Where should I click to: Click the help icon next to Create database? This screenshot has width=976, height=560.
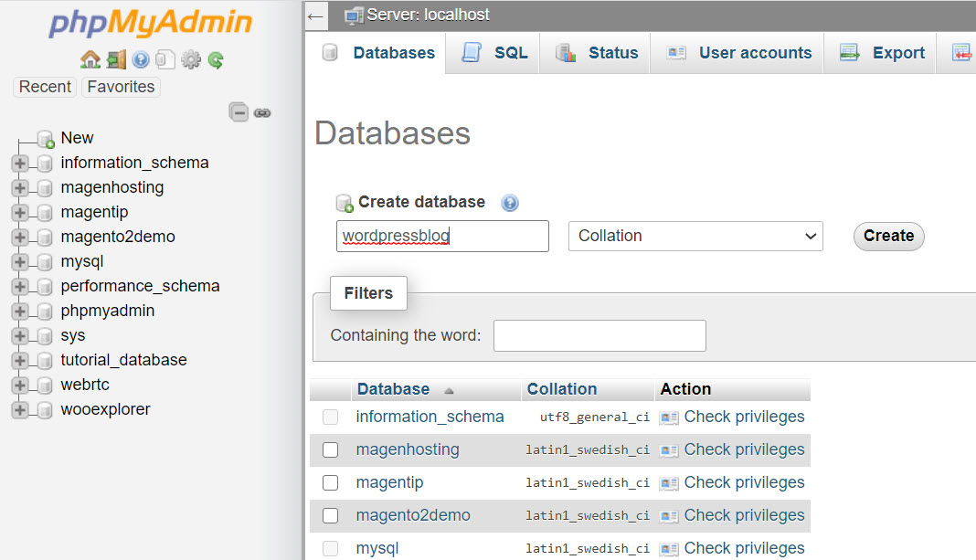click(510, 203)
